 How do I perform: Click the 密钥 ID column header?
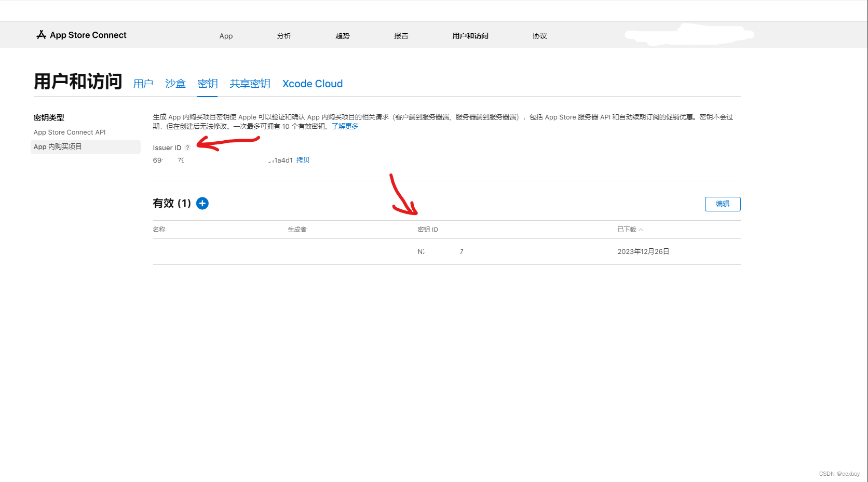428,230
